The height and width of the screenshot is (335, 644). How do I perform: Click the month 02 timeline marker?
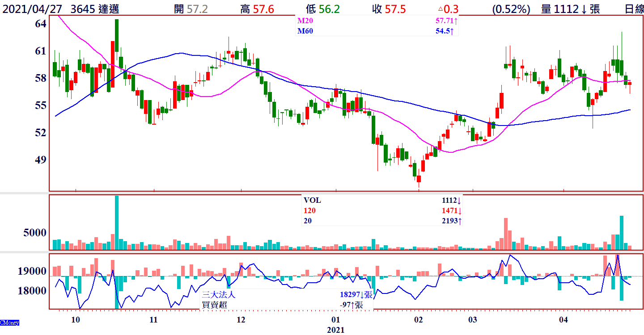point(419,320)
